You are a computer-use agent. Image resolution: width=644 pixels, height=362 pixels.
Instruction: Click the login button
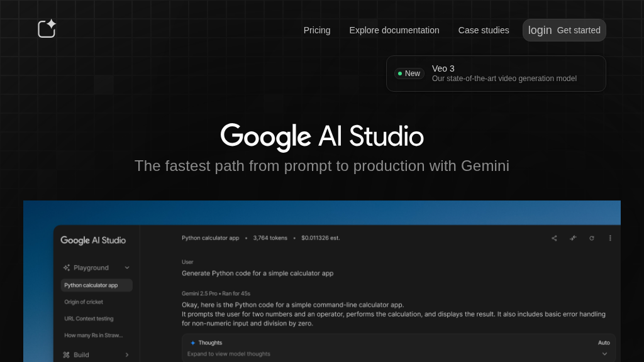(540, 30)
